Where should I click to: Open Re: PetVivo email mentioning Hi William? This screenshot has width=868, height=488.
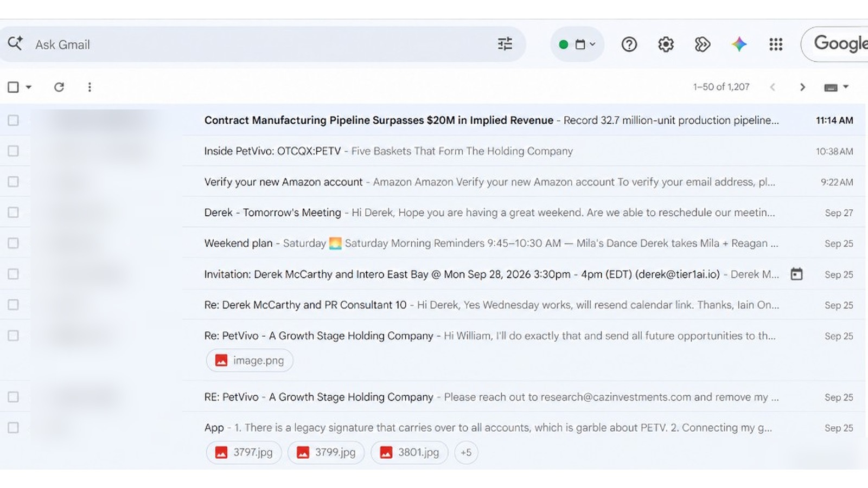click(432, 350)
